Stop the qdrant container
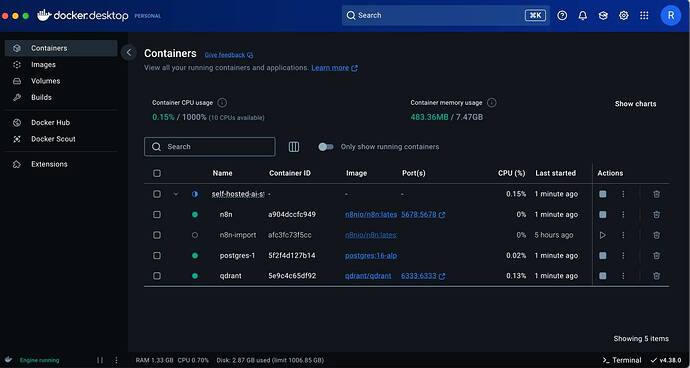 (603, 276)
